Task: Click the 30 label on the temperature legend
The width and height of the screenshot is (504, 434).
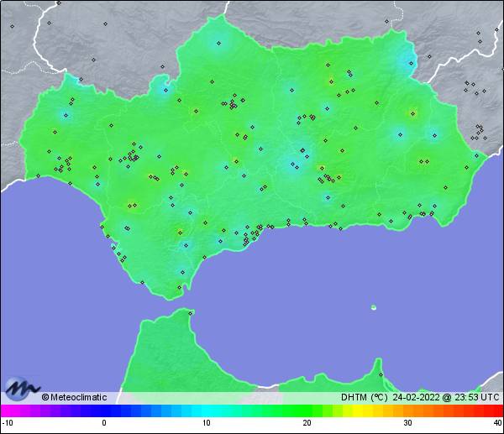Action: coord(407,423)
